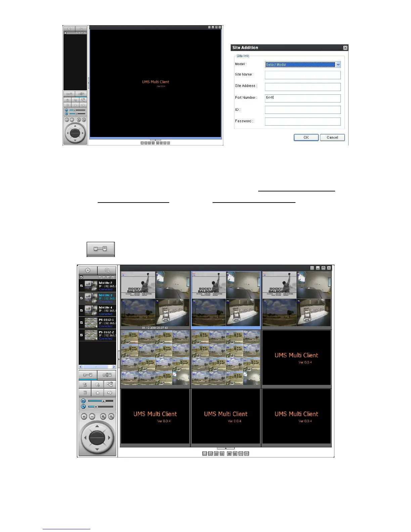Click Cancel in the Site Addition dialog
The image size is (411, 532).
(332, 137)
